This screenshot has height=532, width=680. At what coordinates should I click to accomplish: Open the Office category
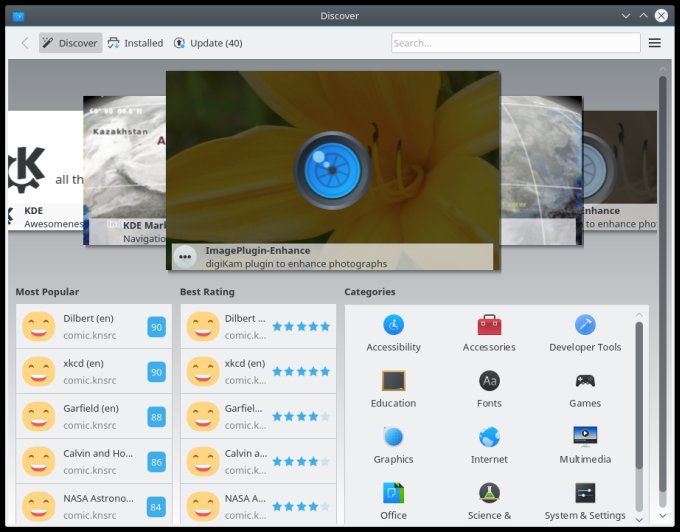(x=393, y=501)
